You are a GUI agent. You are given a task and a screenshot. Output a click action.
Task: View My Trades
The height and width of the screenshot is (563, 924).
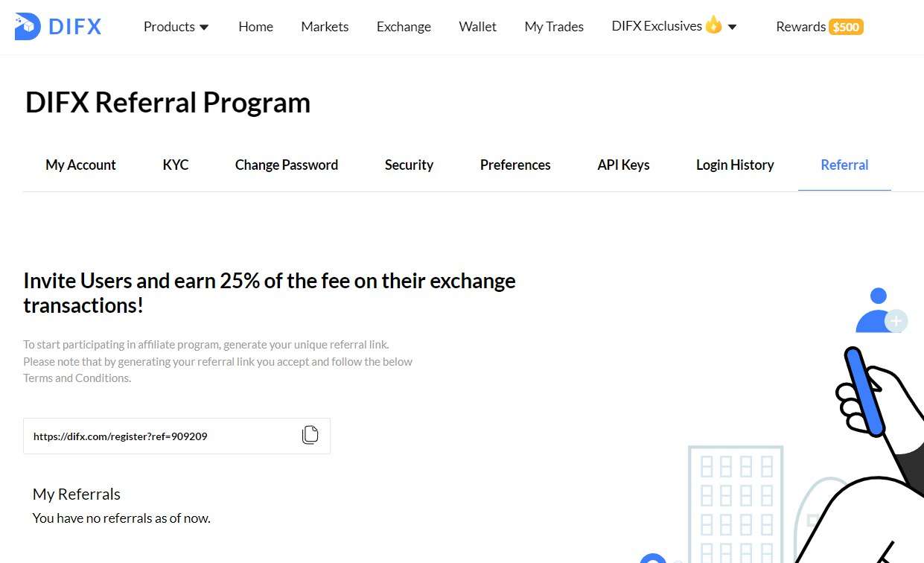[x=554, y=27]
